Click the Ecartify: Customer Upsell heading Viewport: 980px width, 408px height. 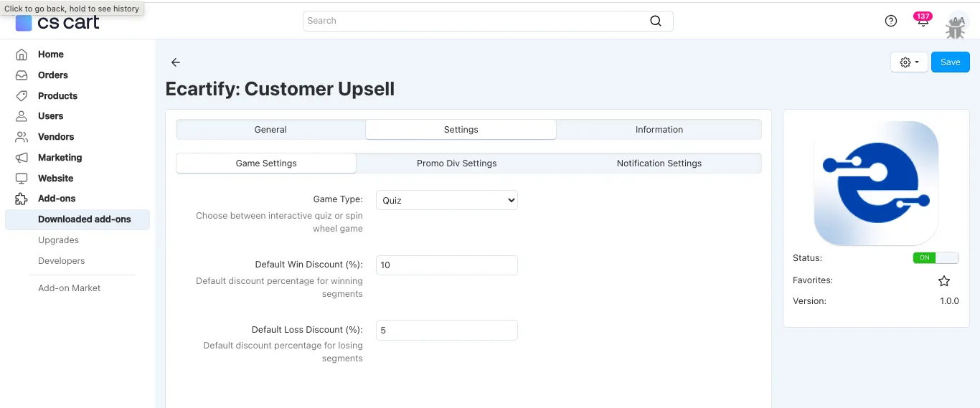pos(280,90)
